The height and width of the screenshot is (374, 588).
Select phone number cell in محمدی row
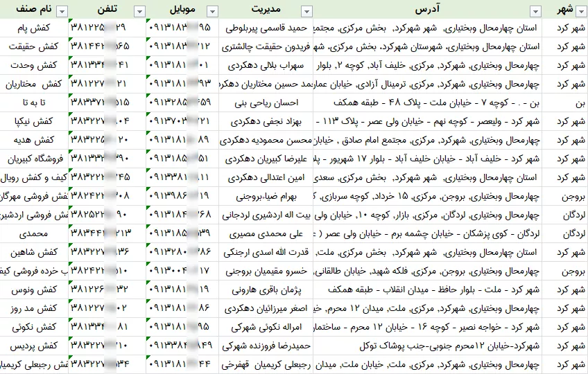(x=107, y=234)
